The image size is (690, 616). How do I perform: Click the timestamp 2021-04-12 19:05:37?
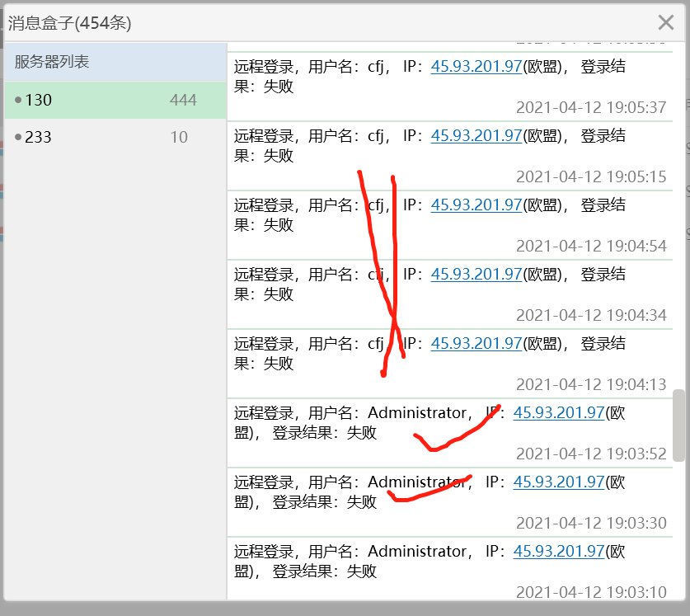(589, 108)
